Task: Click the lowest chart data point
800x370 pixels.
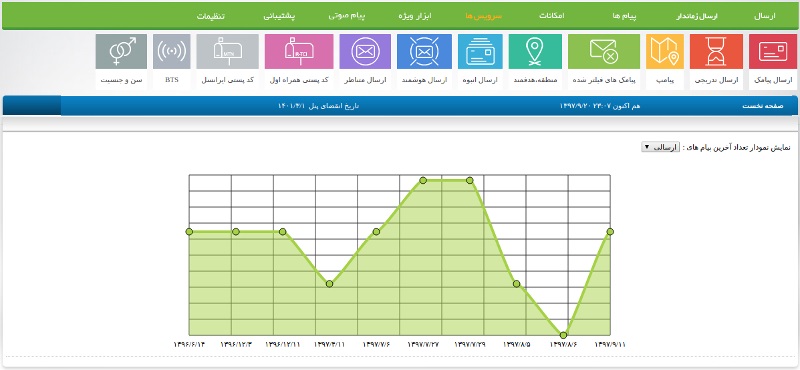Action: pos(563,335)
